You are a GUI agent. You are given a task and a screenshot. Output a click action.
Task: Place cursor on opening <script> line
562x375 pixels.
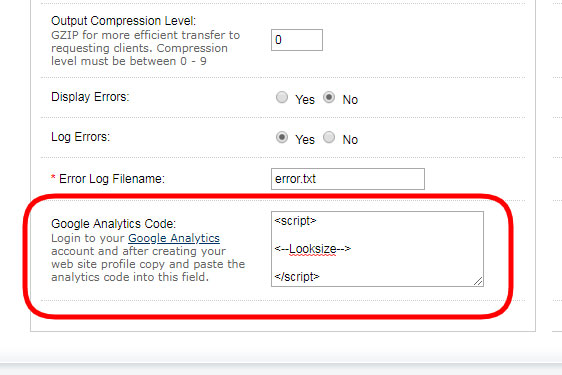(x=295, y=221)
